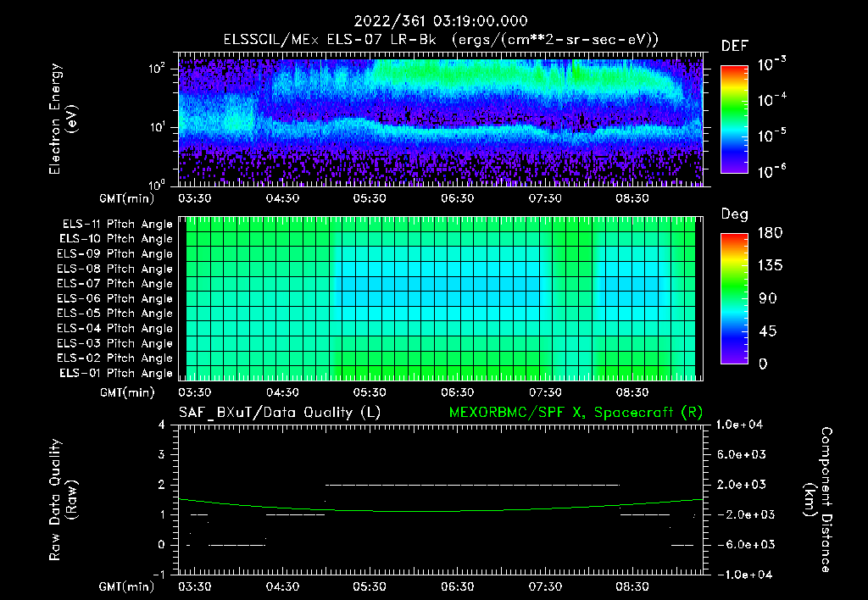Click the ELS-03 Pitch Angle row label

pyautogui.click(x=114, y=344)
